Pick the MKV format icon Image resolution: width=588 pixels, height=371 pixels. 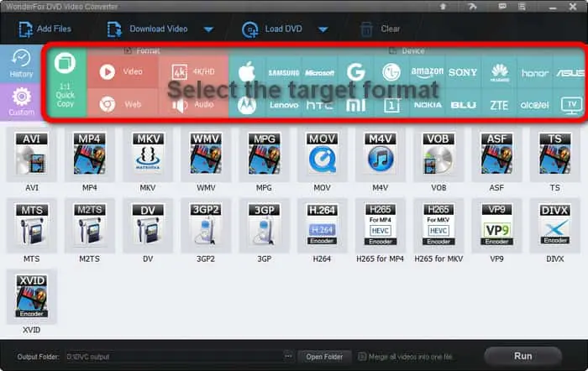click(148, 154)
